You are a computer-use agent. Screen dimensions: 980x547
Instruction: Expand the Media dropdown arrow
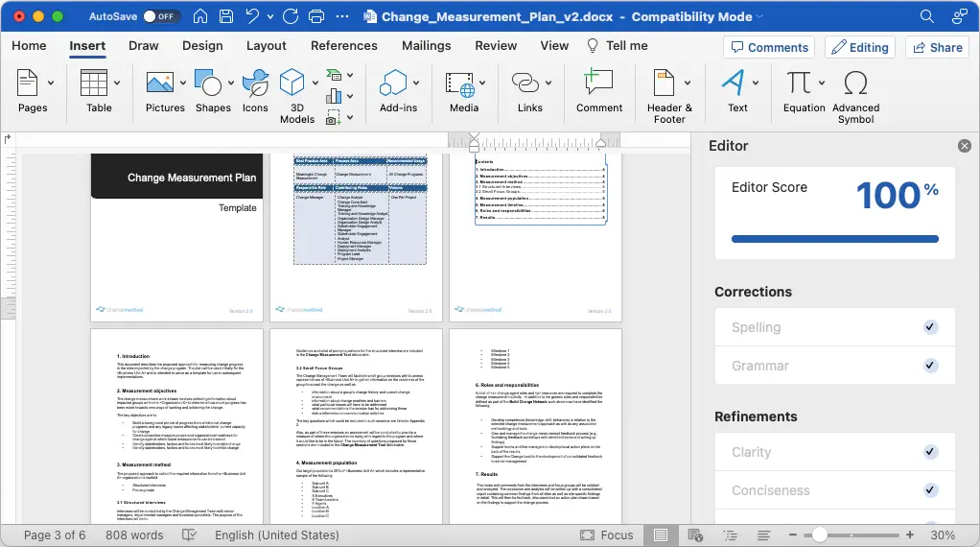pyautogui.click(x=482, y=83)
